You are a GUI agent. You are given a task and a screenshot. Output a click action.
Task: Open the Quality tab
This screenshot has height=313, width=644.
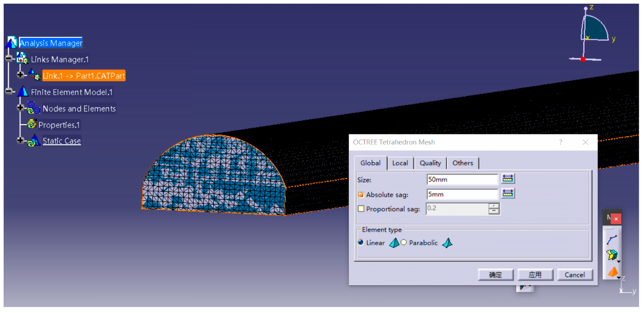coord(430,163)
